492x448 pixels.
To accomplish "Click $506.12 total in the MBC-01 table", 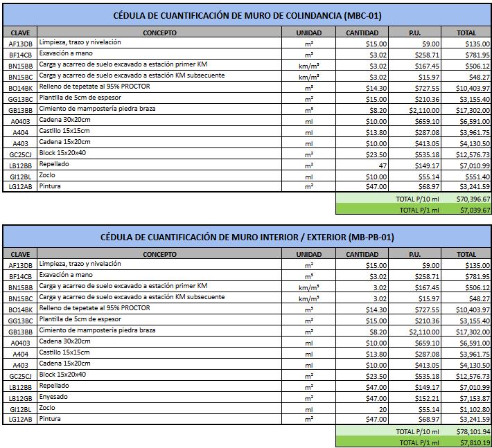I will click(x=466, y=66).
